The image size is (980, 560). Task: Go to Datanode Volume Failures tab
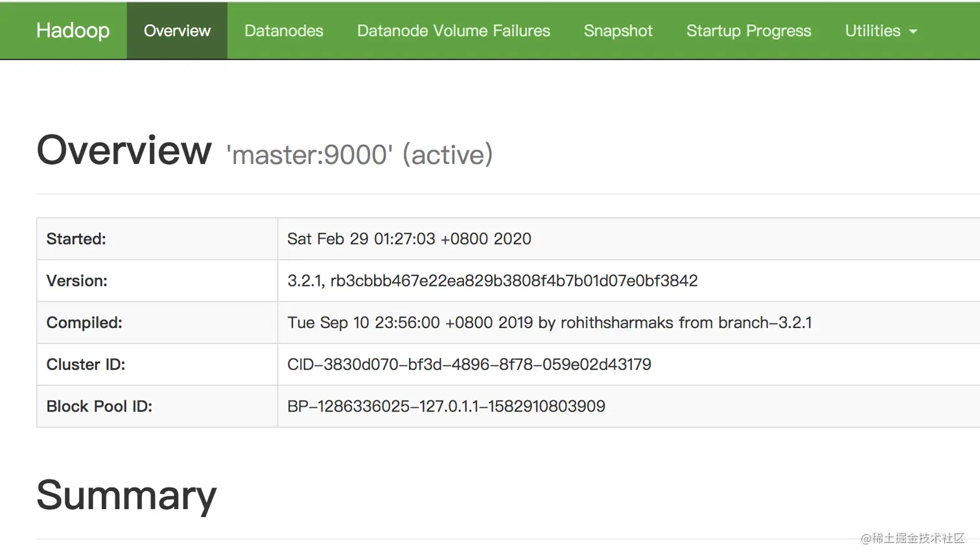pyautogui.click(x=454, y=30)
